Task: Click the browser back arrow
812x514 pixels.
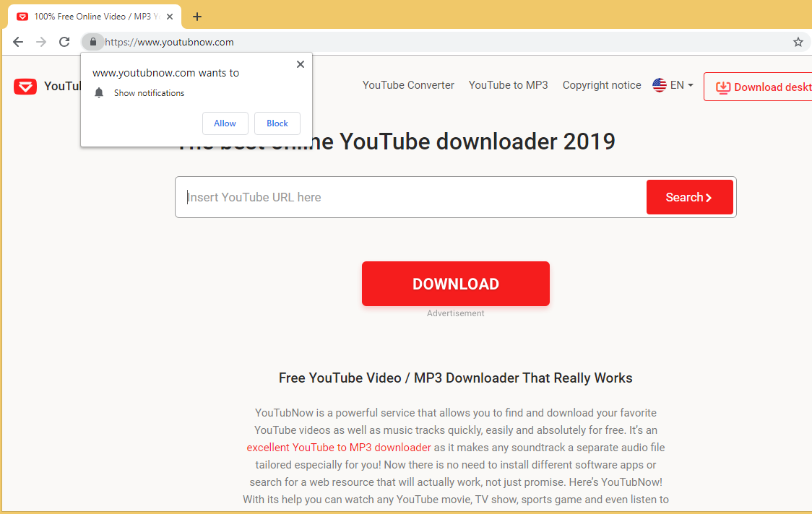Action: coord(18,42)
